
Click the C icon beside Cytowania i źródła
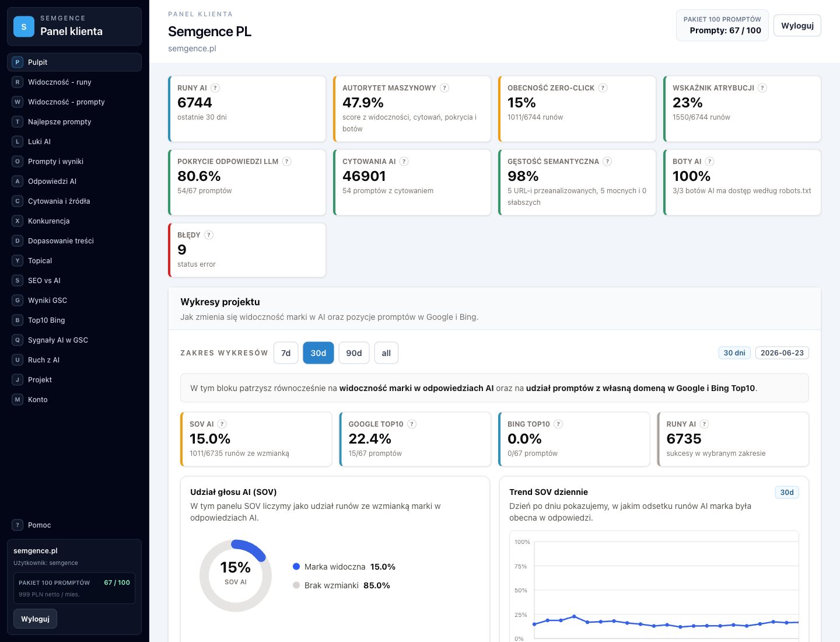click(x=17, y=201)
